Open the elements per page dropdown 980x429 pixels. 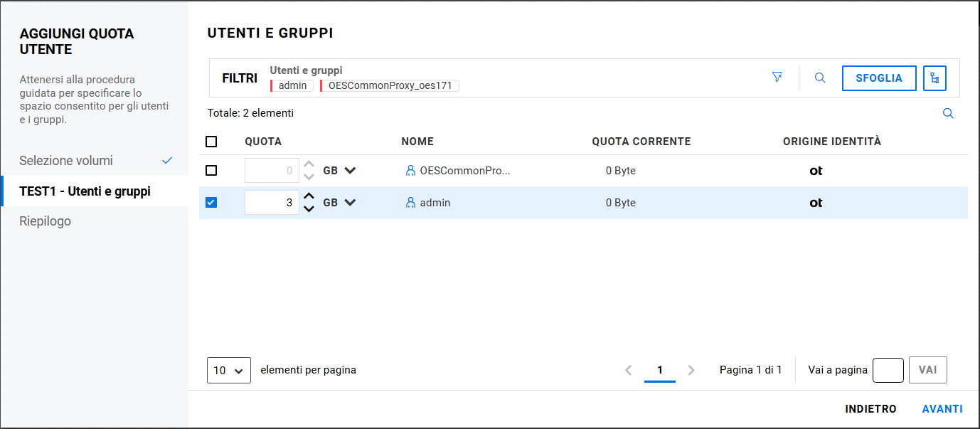point(229,370)
